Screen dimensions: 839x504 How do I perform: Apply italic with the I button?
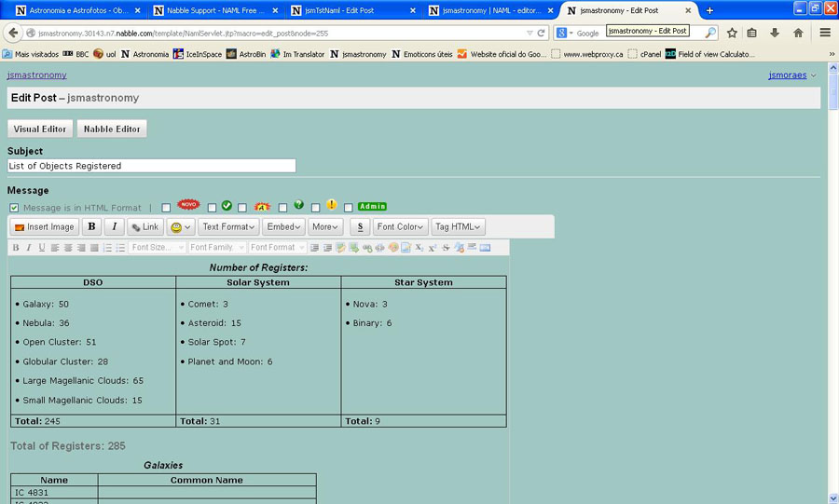[x=114, y=226]
